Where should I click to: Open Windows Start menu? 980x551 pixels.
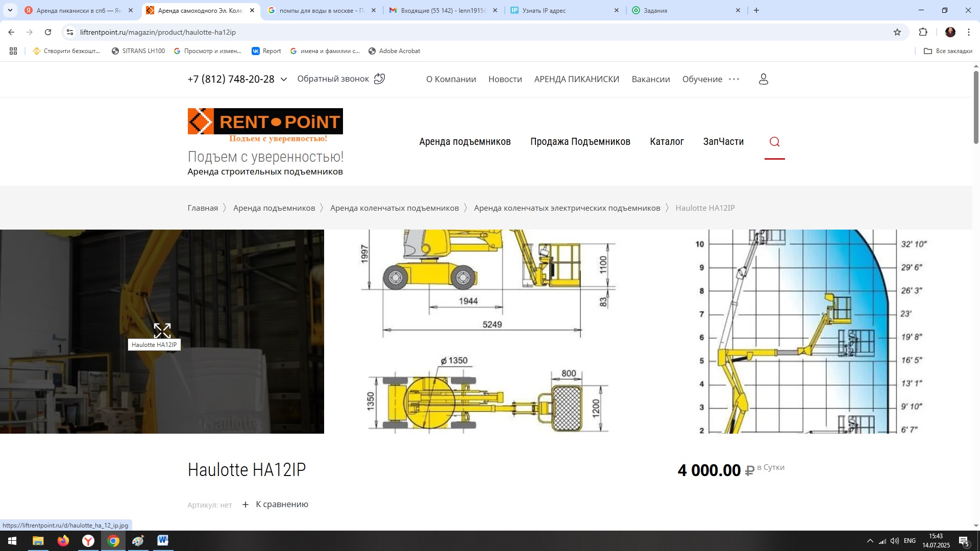[x=12, y=541]
